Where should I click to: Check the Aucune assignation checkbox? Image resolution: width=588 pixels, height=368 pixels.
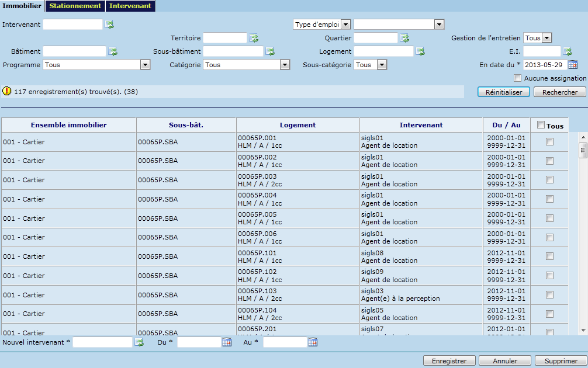point(517,78)
